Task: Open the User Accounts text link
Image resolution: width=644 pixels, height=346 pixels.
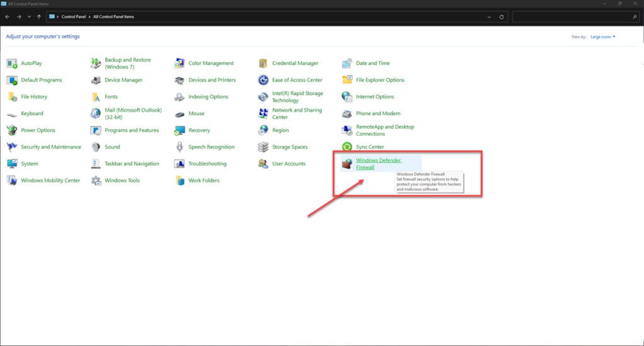Action: coord(289,164)
